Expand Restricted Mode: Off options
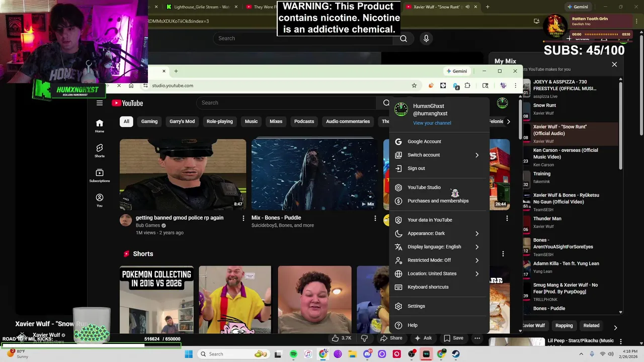 click(x=439, y=260)
